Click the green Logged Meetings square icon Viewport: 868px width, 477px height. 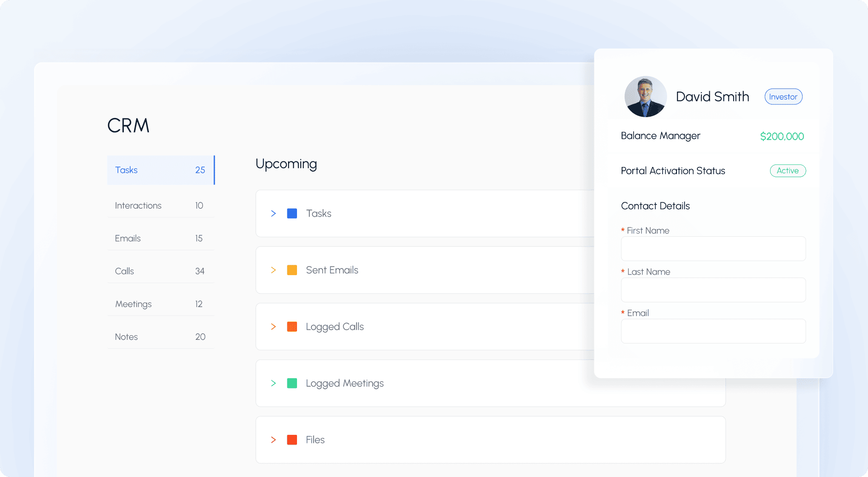[292, 383]
